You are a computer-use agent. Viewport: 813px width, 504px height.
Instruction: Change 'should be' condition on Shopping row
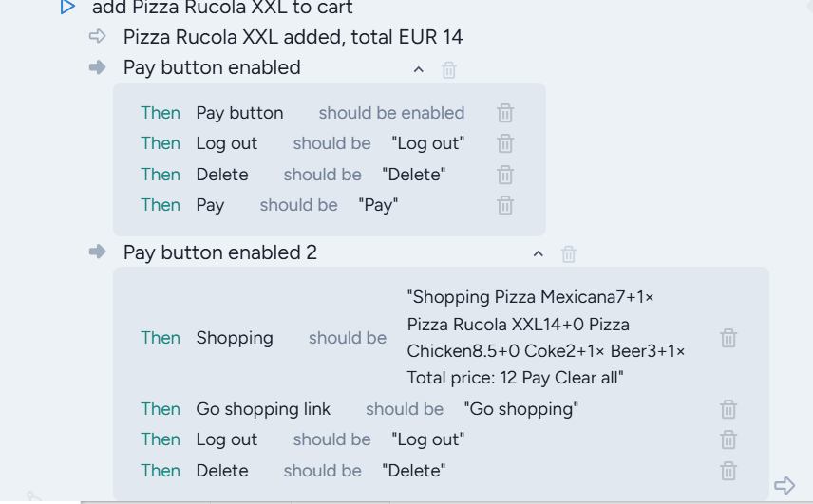click(x=348, y=338)
